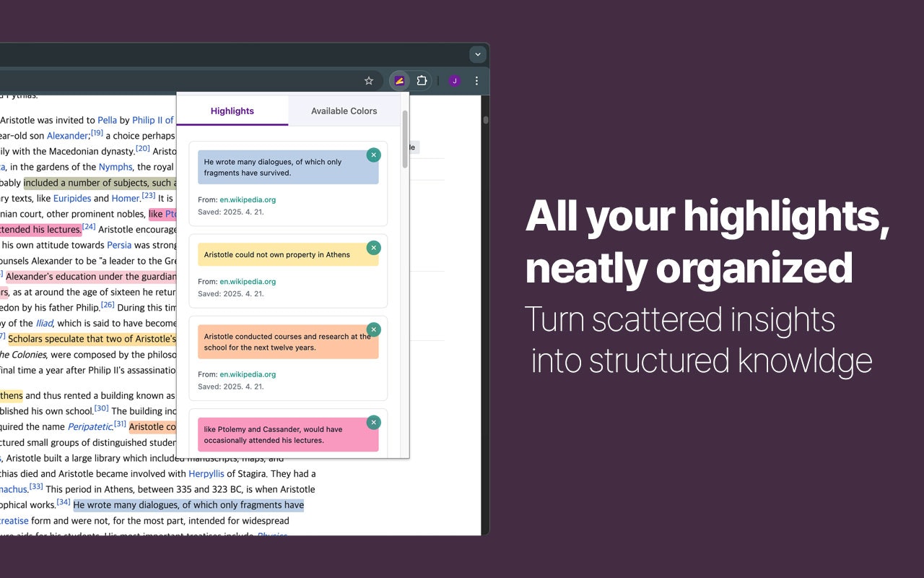The height and width of the screenshot is (578, 924).
Task: Bookmark this page with the star icon
Action: pyautogui.click(x=369, y=81)
